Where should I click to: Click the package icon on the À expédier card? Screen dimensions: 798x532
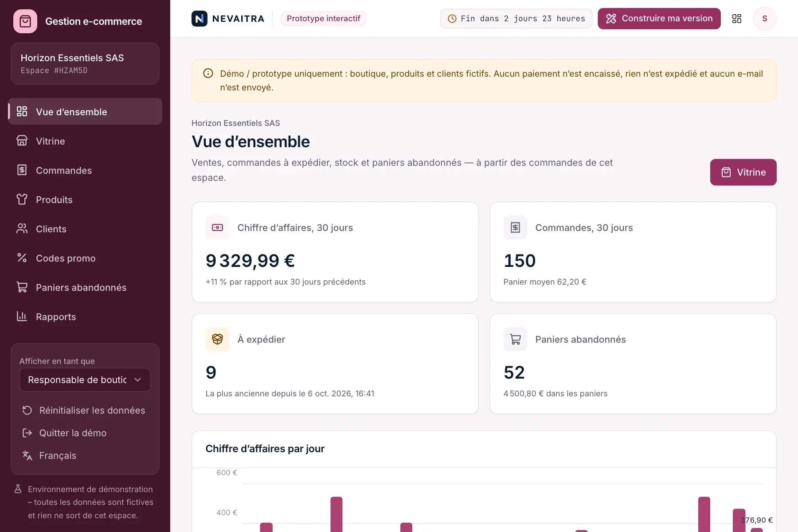(x=218, y=339)
